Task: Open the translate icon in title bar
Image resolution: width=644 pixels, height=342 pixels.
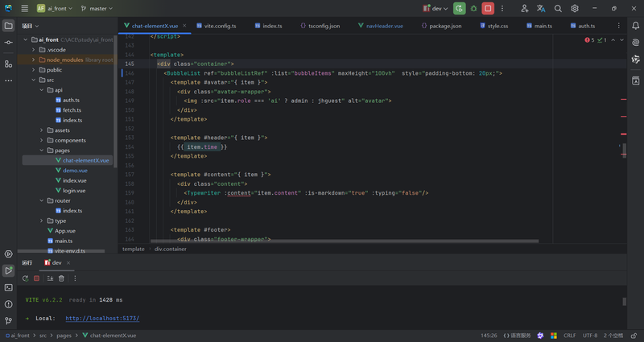Action: pyautogui.click(x=541, y=8)
